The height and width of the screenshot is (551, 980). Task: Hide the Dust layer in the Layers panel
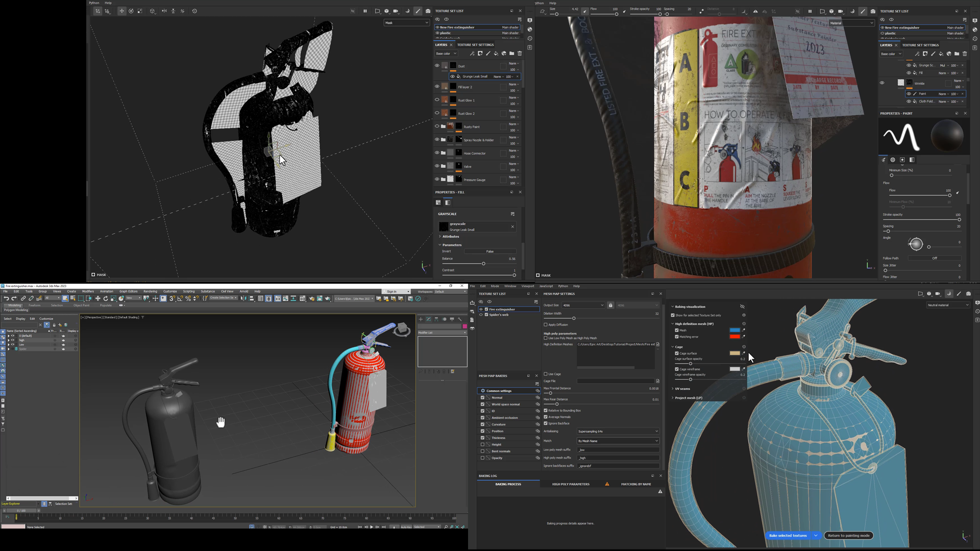point(437,65)
